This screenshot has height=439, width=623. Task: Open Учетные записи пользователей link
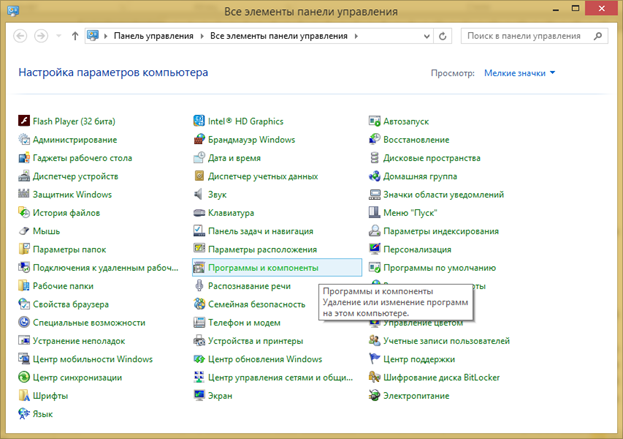click(x=446, y=340)
